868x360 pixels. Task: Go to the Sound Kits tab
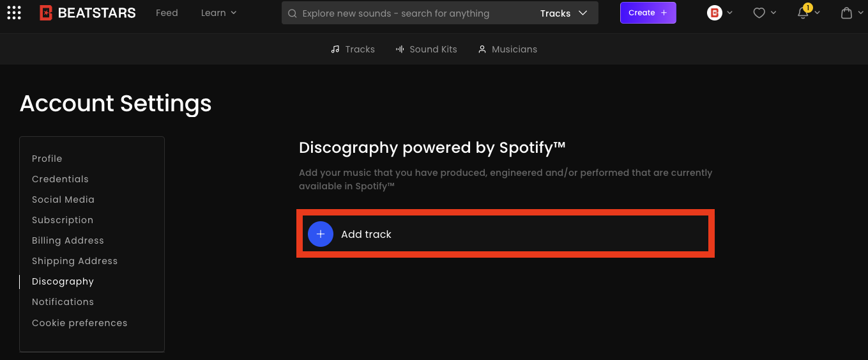coord(426,49)
